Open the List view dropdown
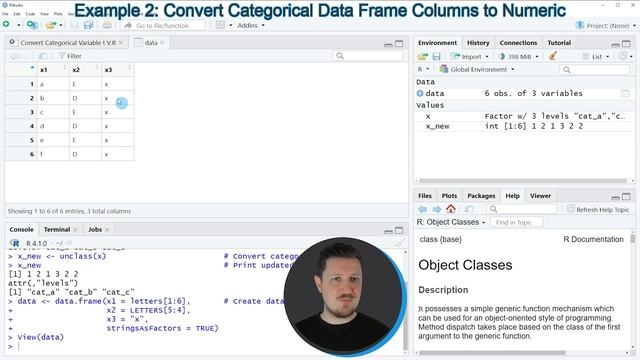The height and width of the screenshot is (360, 640). click(596, 57)
